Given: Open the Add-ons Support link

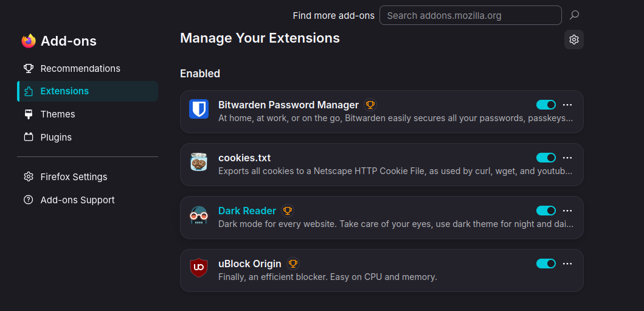Looking at the screenshot, I should tap(88, 200).
